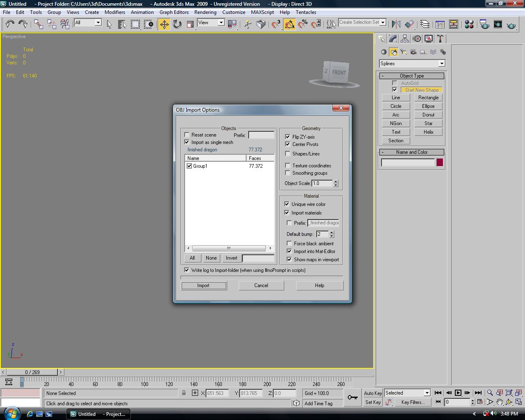Click the Undo arrow icon
Image resolution: width=525 pixels, height=420 pixels.
(x=10, y=25)
